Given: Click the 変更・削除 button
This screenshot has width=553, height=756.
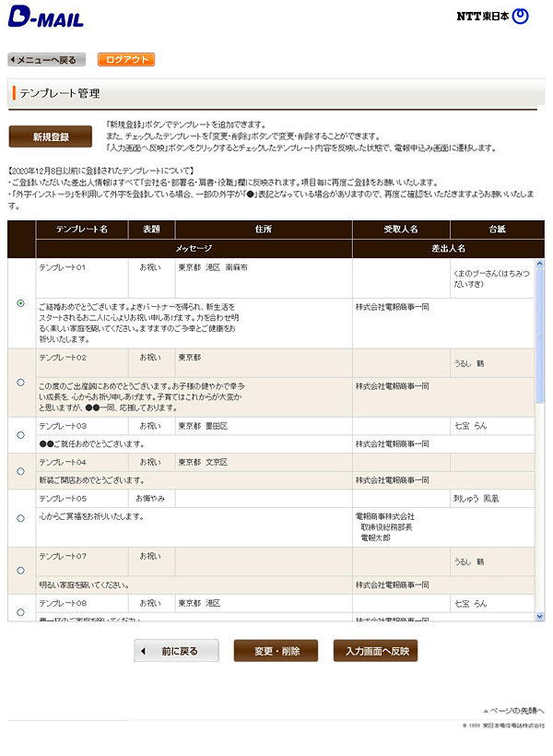Looking at the screenshot, I should [276, 651].
